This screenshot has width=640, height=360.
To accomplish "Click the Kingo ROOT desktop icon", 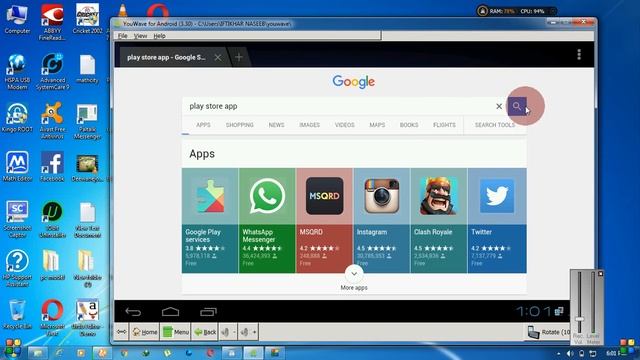I will 17,118.
